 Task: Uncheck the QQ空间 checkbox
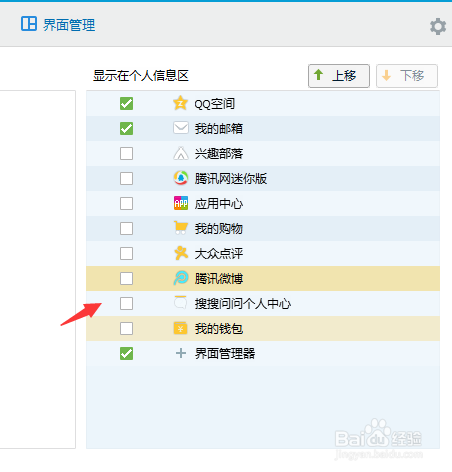126,103
